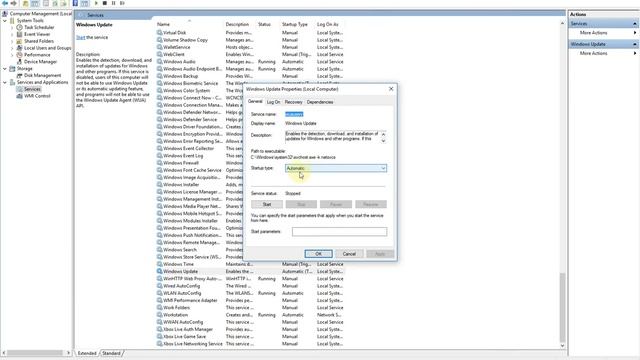Select the Work Folders service row
Image resolution: width=640 pixels, height=360 pixels.
tap(250, 308)
